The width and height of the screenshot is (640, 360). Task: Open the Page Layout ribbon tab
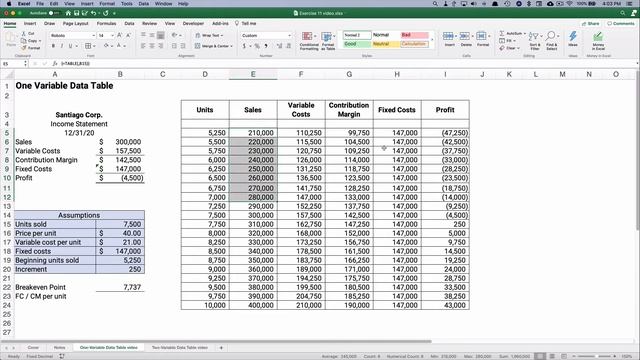76,24
